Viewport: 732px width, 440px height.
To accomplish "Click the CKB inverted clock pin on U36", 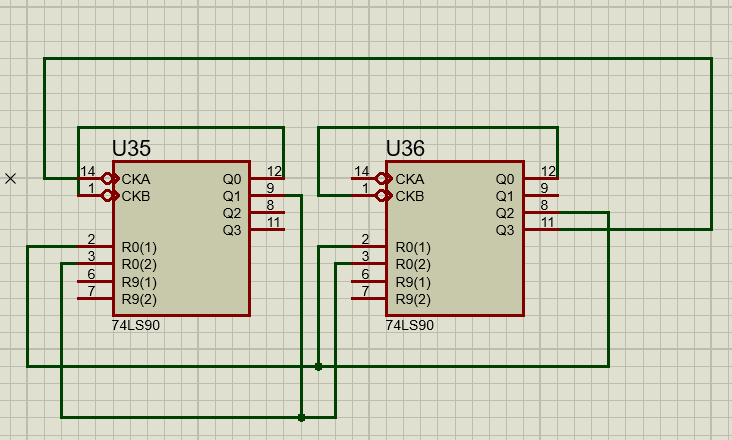I will pos(381,196).
